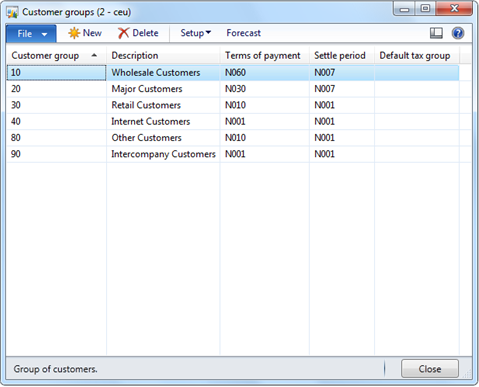
Task: Select Internet Customers N001 terms of payment
Action: [265, 121]
